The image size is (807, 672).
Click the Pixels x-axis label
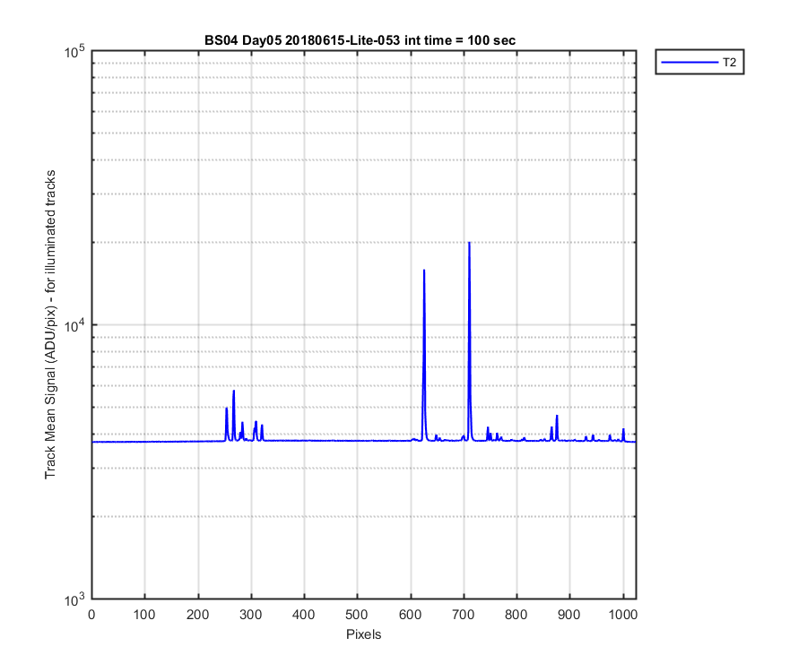pyautogui.click(x=363, y=634)
